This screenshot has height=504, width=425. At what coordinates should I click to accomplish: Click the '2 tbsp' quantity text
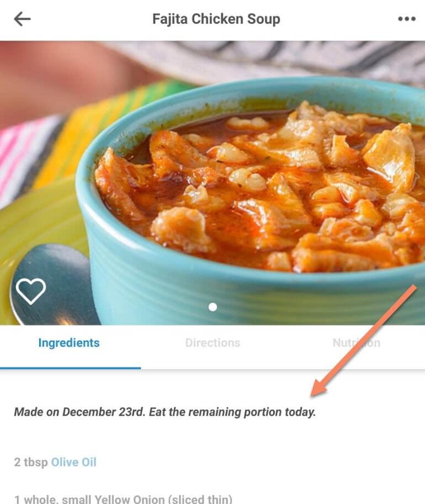click(x=31, y=462)
